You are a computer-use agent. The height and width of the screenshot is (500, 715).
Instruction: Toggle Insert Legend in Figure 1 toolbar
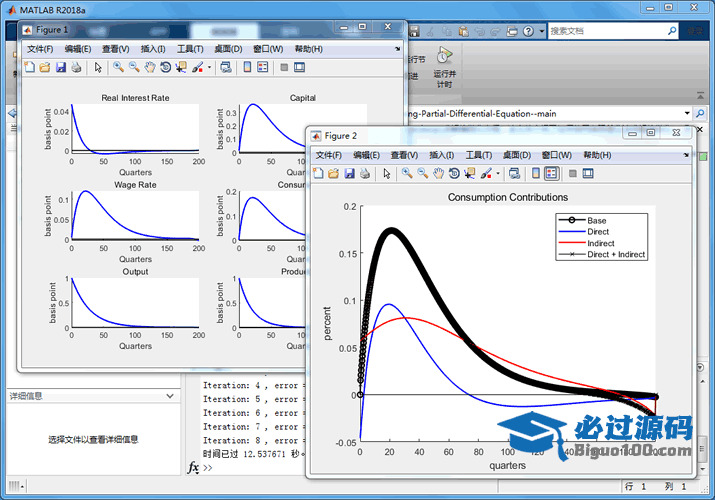[263, 67]
